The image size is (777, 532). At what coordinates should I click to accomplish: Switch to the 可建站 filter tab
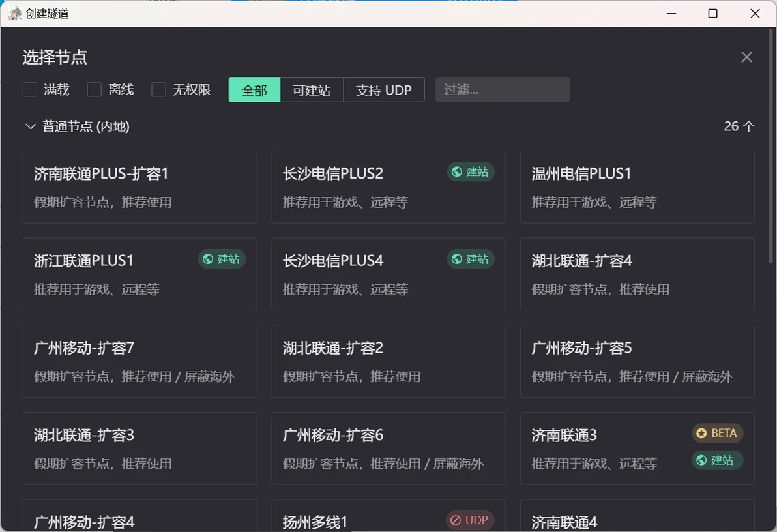pyautogui.click(x=312, y=90)
